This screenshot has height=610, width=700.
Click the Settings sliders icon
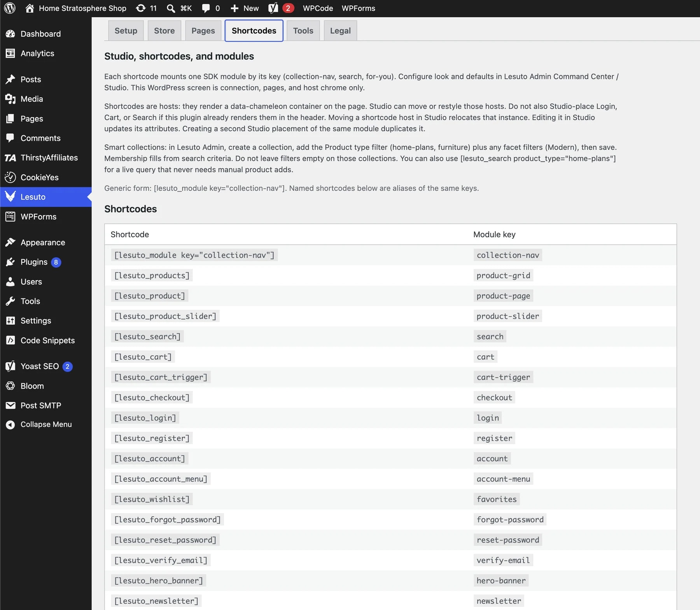tap(10, 321)
